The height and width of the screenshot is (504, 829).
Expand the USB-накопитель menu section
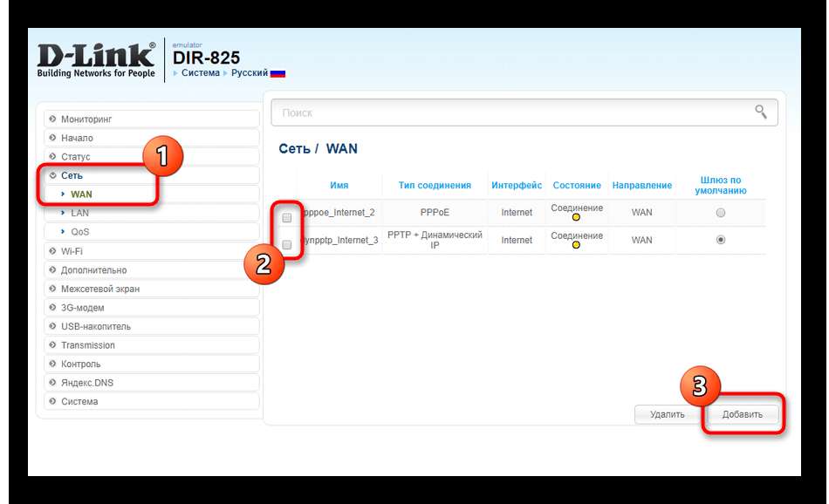152,326
